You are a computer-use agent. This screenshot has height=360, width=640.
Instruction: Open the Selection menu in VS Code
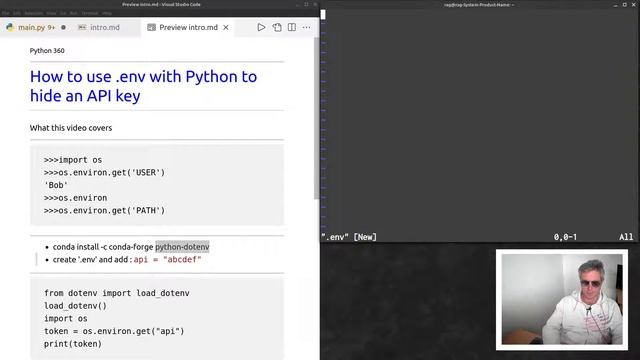(x=33, y=13)
